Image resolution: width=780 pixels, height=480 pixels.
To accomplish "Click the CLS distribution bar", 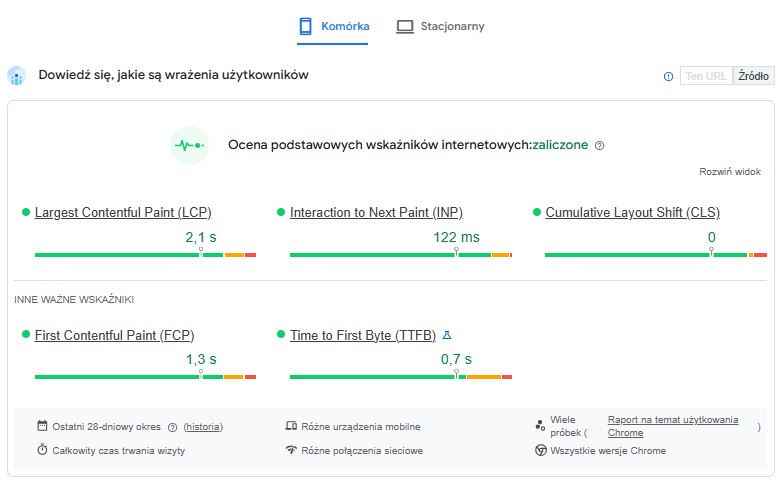I will pos(656,255).
